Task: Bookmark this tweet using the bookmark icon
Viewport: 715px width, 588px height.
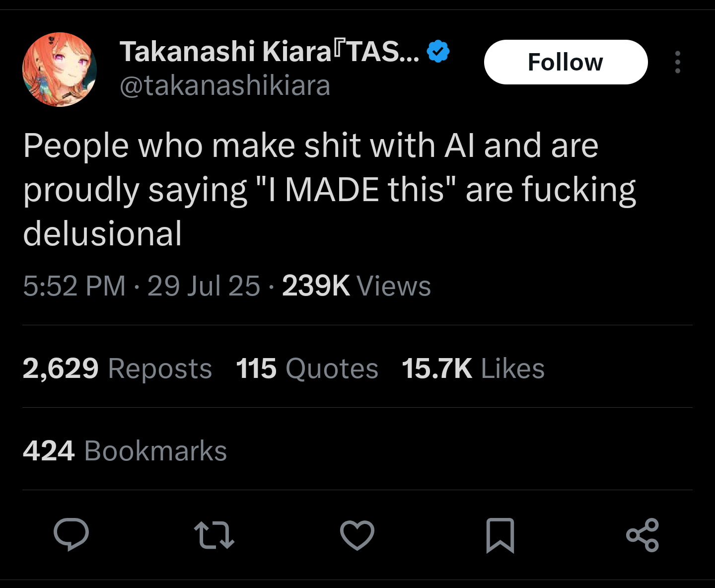Action: point(500,535)
